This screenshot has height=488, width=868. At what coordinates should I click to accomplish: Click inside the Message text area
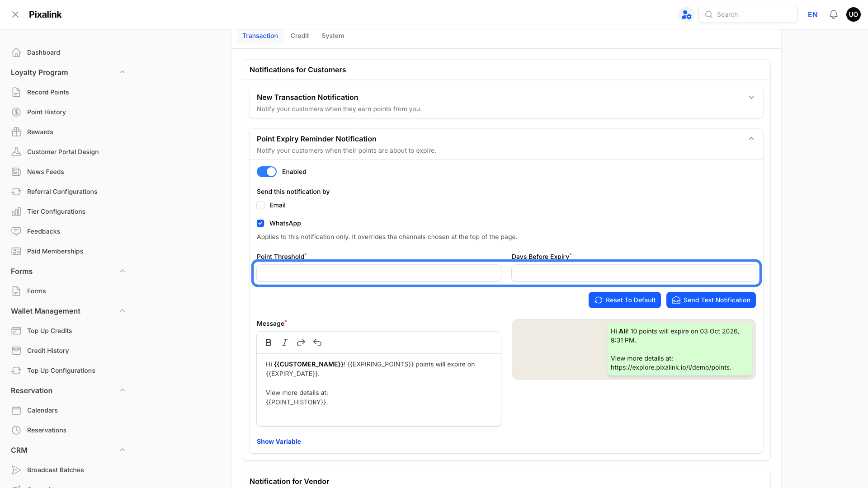379,389
